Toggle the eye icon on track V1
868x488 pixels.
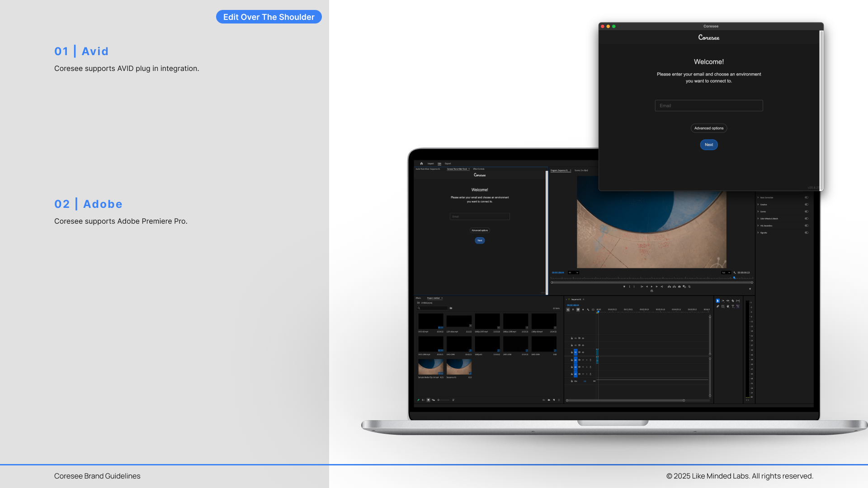[x=583, y=352]
